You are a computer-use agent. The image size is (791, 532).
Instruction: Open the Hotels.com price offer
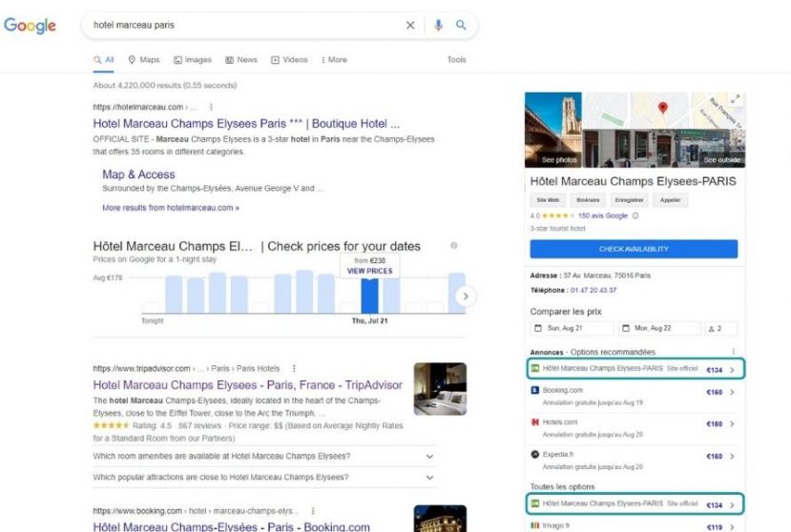click(x=635, y=428)
